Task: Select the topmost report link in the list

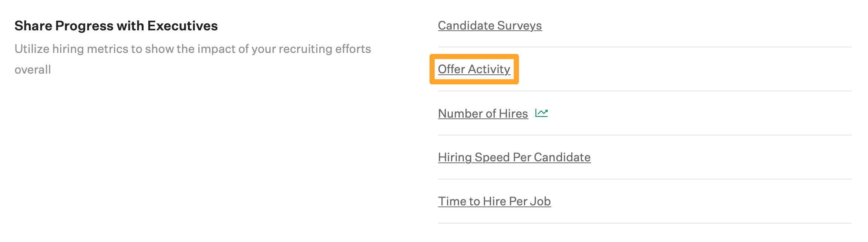Action: [489, 26]
